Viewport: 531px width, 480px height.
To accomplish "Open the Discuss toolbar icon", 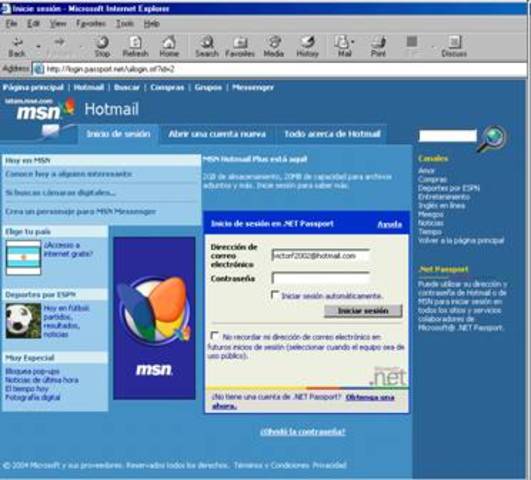I will (x=454, y=47).
